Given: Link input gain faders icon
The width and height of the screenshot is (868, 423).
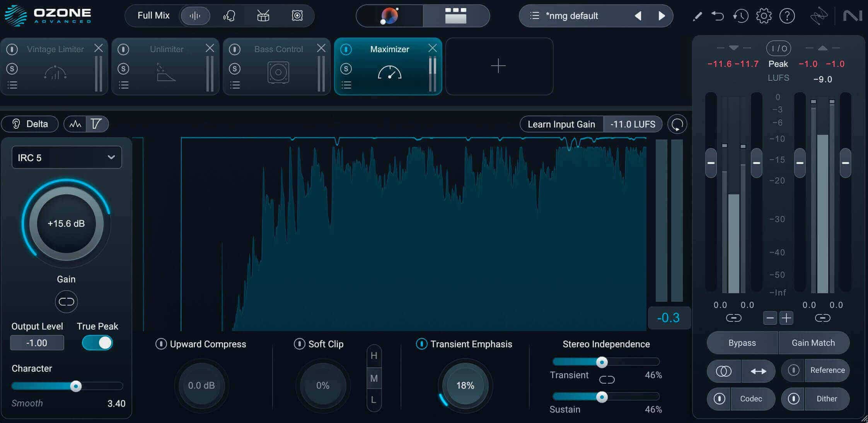Looking at the screenshot, I should point(733,318).
